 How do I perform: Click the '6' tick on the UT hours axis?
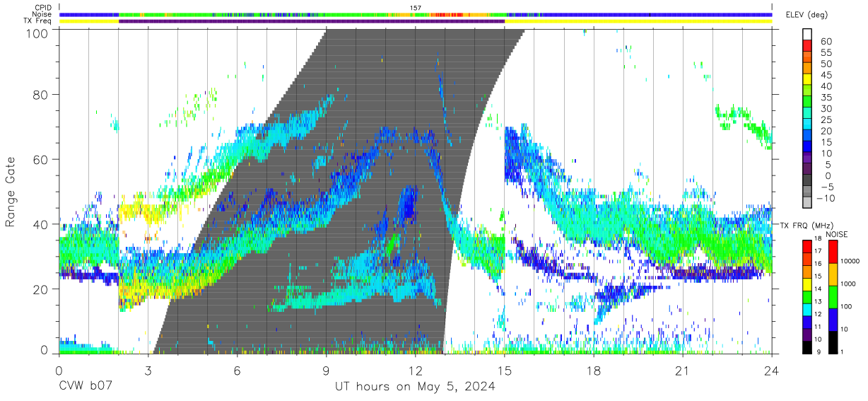[x=237, y=370]
